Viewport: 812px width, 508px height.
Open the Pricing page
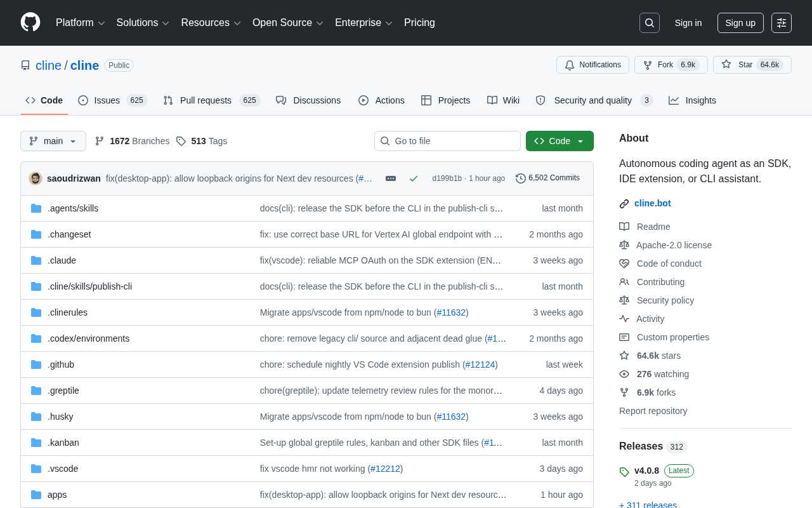419,23
